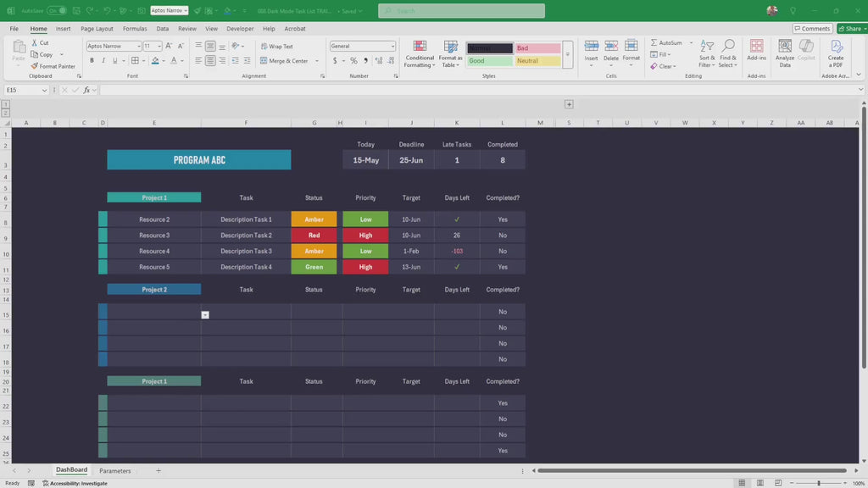Toggle Wrap Text for the selected cell
The image size is (868, 488).
pos(277,47)
